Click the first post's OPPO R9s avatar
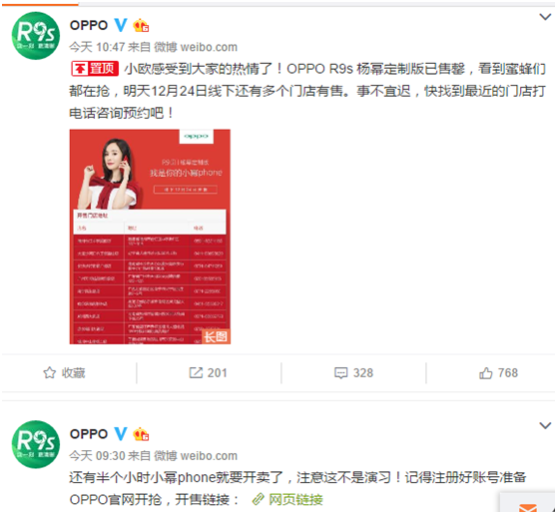557x514 pixels. (x=36, y=36)
